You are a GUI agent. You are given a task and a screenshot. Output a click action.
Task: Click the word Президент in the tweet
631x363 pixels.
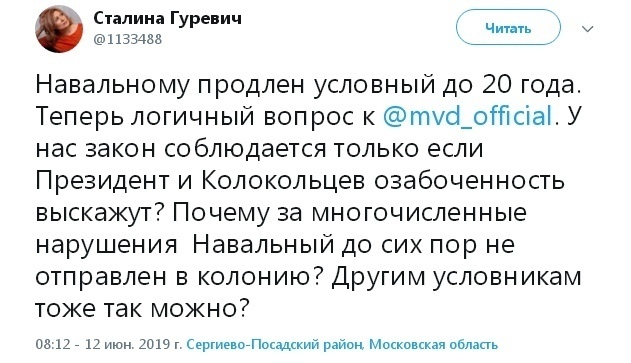(102, 181)
